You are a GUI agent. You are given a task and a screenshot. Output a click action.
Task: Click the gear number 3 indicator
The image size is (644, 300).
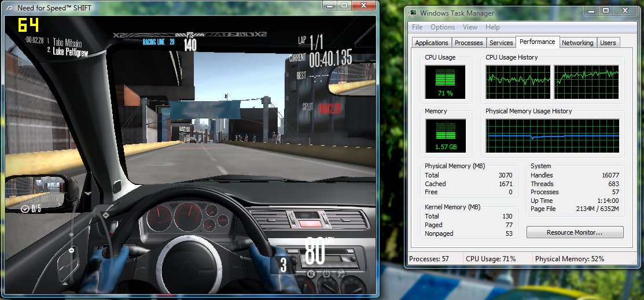pos(284,265)
